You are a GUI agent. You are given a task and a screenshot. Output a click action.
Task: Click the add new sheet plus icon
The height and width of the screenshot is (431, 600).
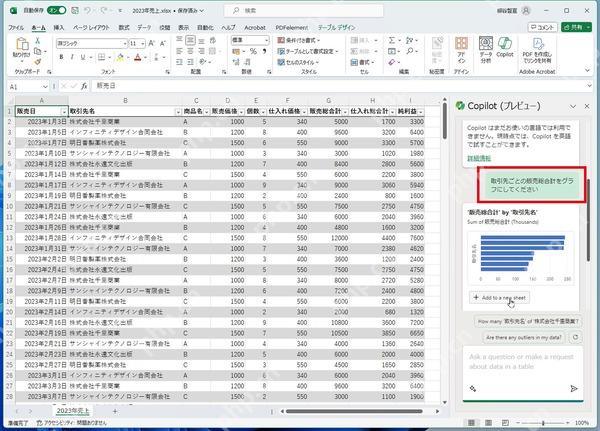click(115, 411)
